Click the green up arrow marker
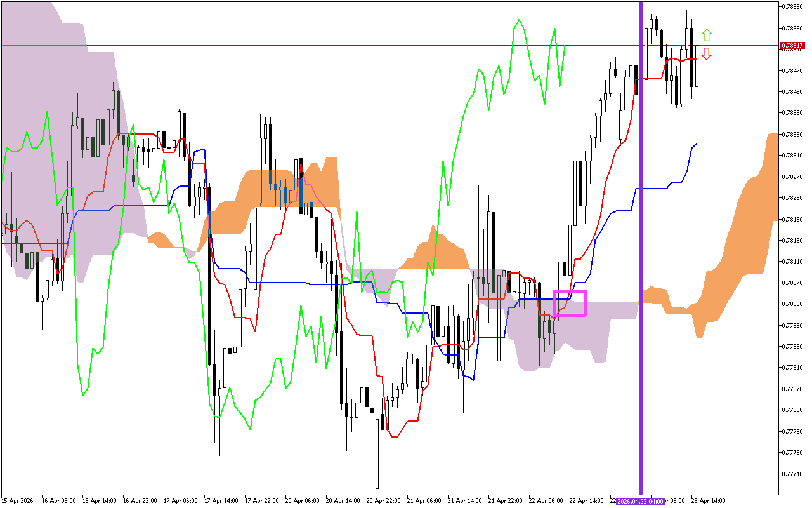This screenshot has height=508, width=812. click(706, 35)
